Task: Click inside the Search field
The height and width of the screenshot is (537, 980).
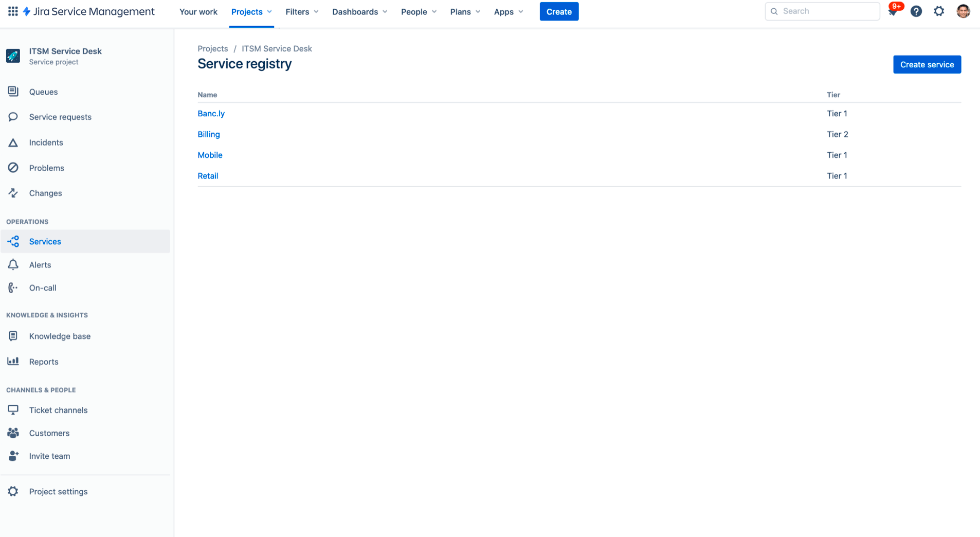Action: coord(823,11)
